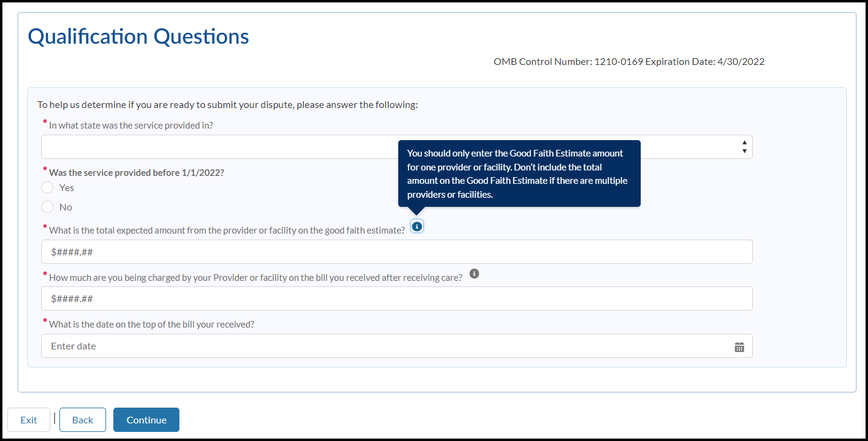The width and height of the screenshot is (868, 441).
Task: Click the Qualification Questions heading
Action: (138, 36)
